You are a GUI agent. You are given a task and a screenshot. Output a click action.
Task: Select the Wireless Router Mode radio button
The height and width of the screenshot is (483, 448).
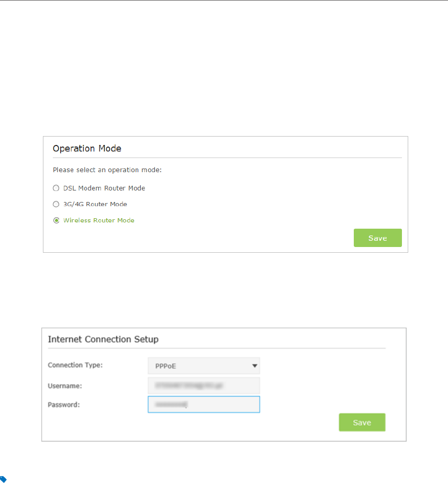coord(56,220)
